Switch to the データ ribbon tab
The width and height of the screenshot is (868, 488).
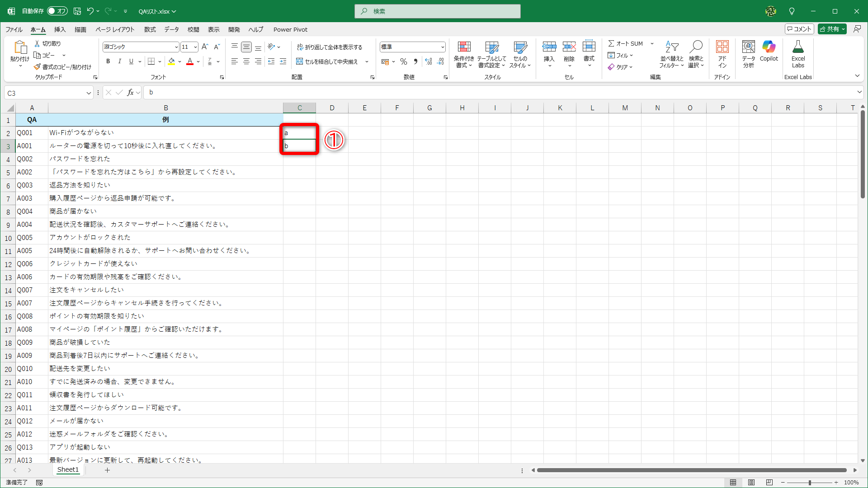[171, 29]
